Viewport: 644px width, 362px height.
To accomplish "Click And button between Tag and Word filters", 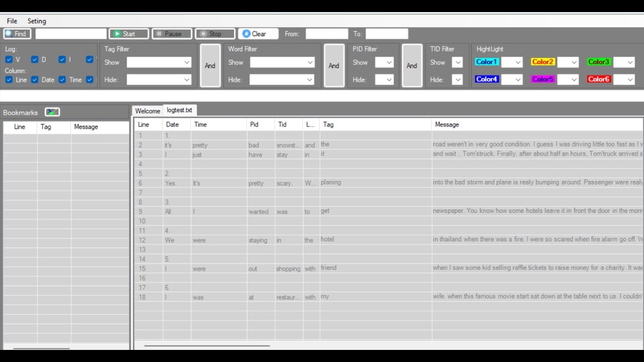I will pyautogui.click(x=210, y=65).
